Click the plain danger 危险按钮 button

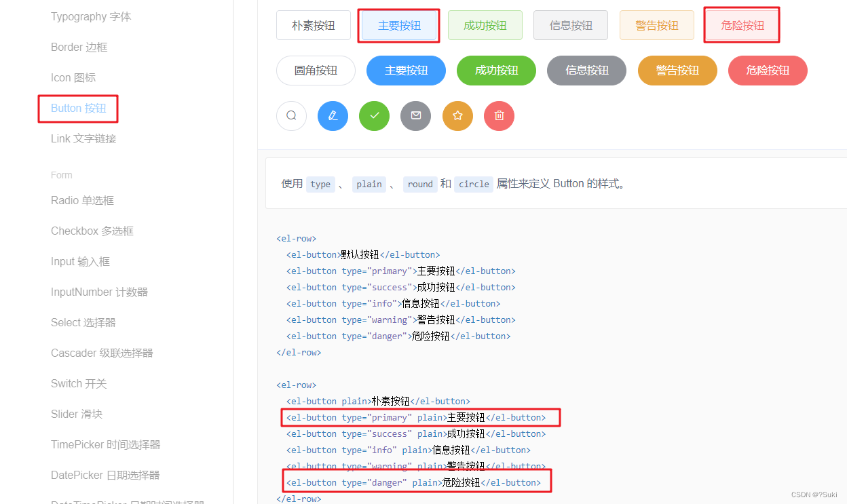point(742,25)
